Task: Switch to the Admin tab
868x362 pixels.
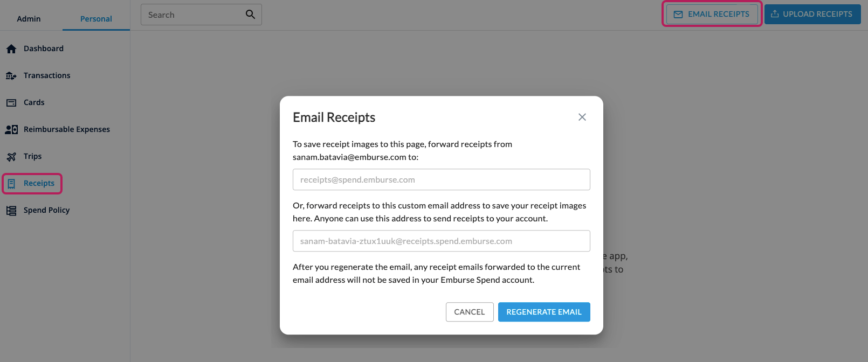Action: (x=29, y=19)
